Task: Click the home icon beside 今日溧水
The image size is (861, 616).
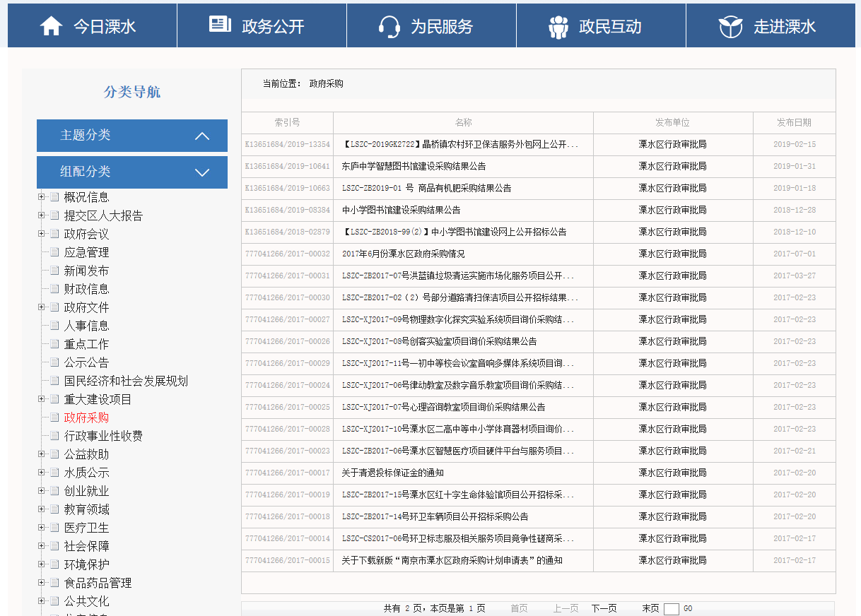Action: tap(52, 26)
